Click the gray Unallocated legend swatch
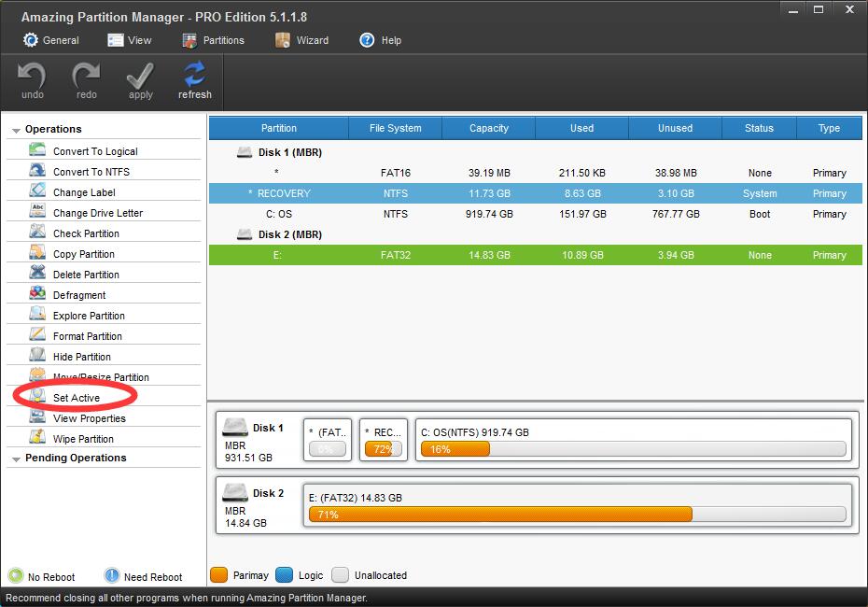868x607 pixels. (x=340, y=575)
